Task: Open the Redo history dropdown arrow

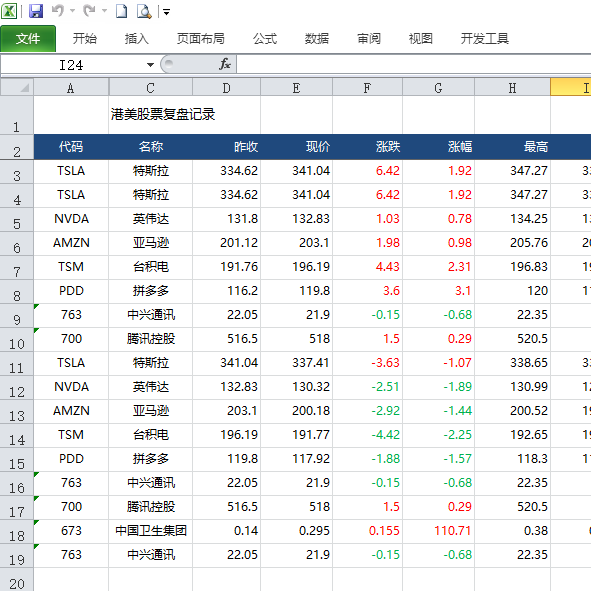Action: (x=104, y=11)
